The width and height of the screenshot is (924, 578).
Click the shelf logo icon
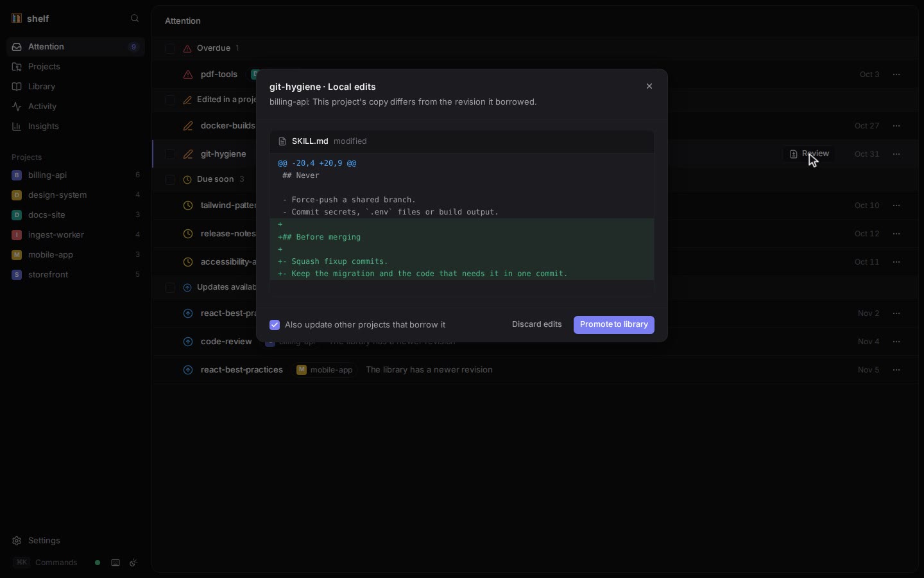pos(17,19)
